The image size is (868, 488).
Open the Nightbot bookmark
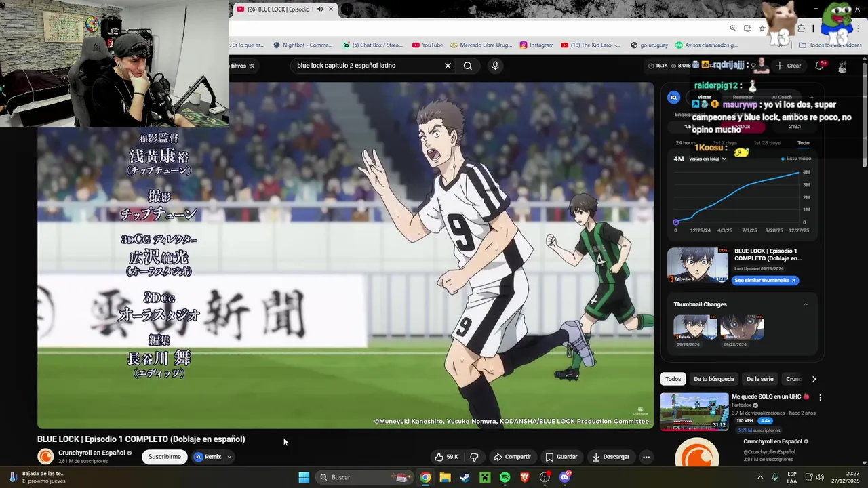coord(302,45)
